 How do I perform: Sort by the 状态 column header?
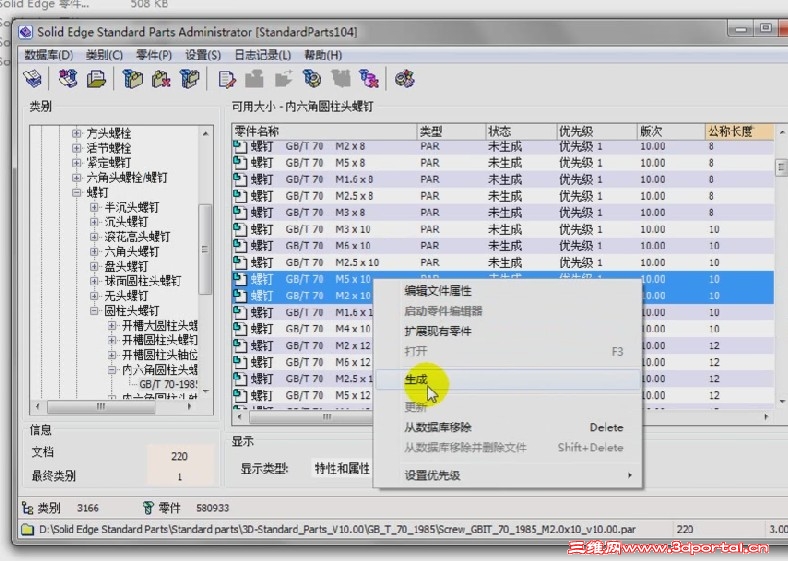point(521,132)
